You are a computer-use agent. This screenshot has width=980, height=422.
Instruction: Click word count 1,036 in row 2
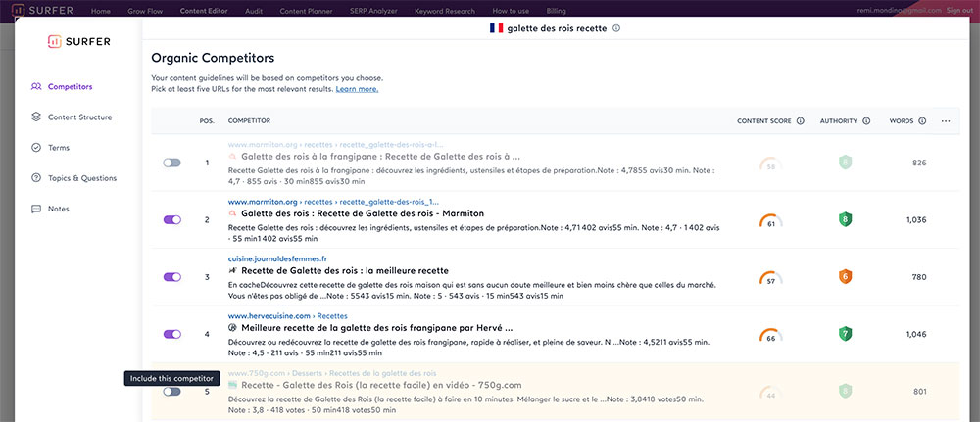pyautogui.click(x=915, y=219)
